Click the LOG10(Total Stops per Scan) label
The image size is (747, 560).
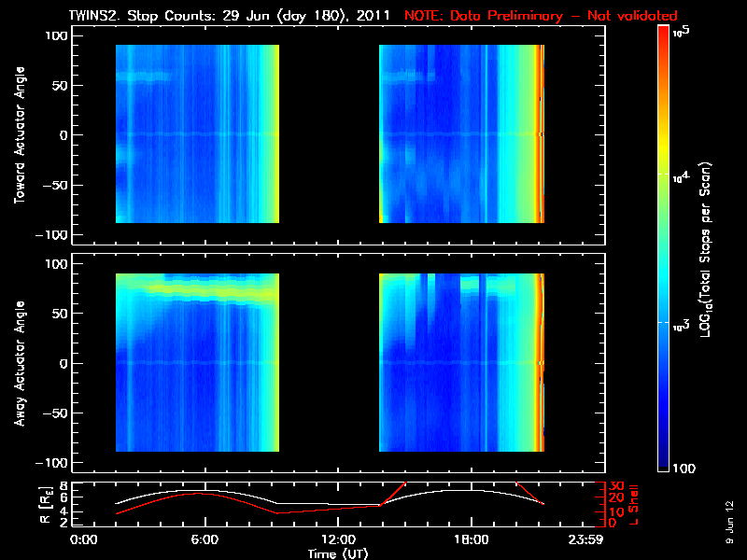pos(706,249)
